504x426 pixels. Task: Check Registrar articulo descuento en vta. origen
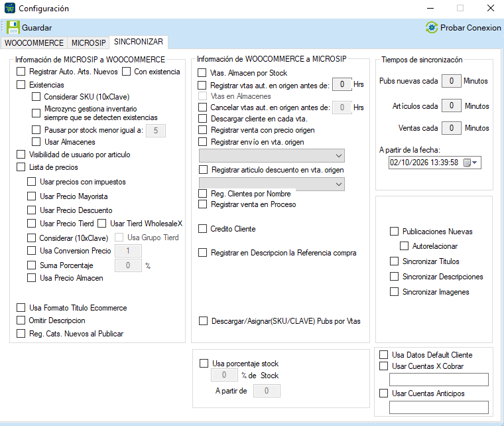point(203,169)
